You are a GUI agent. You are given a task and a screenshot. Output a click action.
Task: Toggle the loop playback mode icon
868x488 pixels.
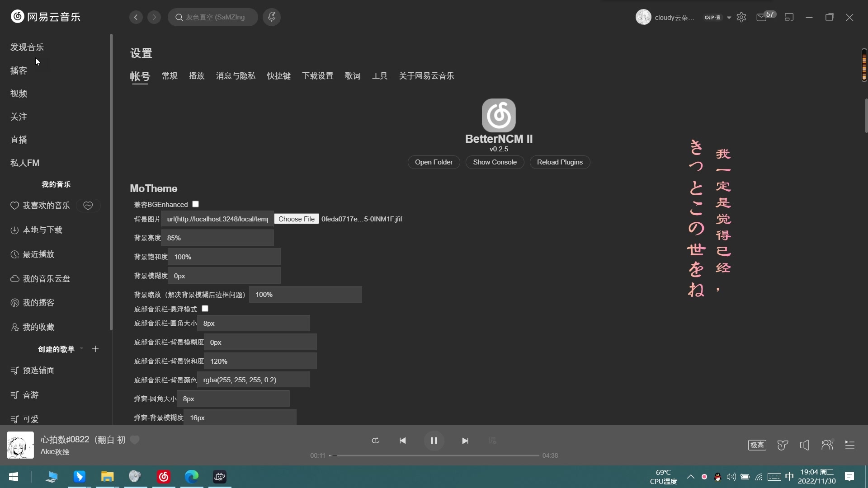(x=375, y=441)
